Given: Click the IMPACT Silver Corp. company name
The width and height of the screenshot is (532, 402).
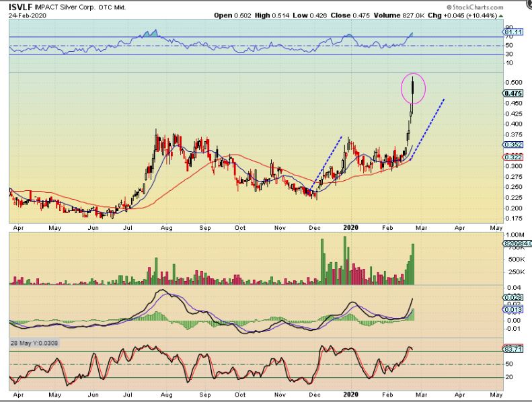Looking at the screenshot, I should click(65, 7).
